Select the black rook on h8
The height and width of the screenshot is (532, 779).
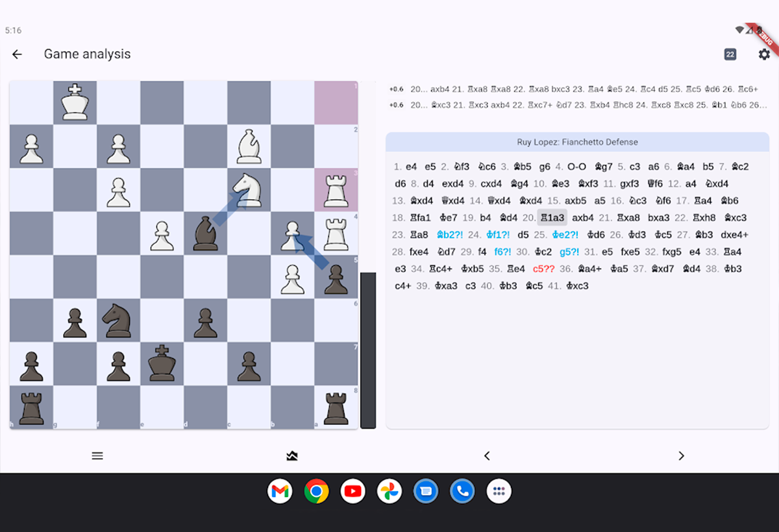pos(31,407)
